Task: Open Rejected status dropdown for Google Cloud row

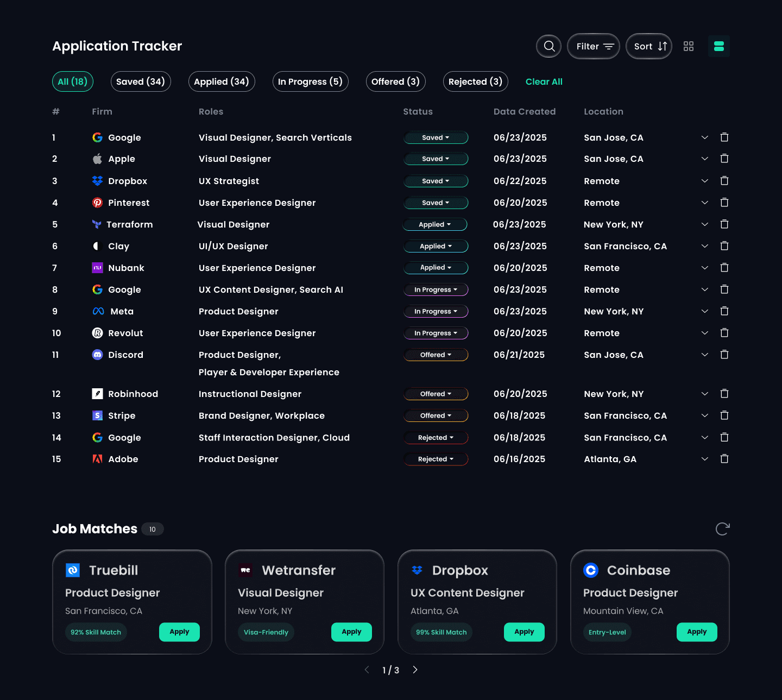Action: (x=436, y=437)
